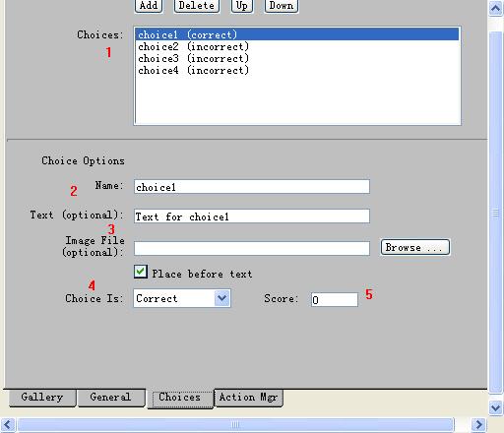
Task: Click the Image File input field
Action: [252, 248]
